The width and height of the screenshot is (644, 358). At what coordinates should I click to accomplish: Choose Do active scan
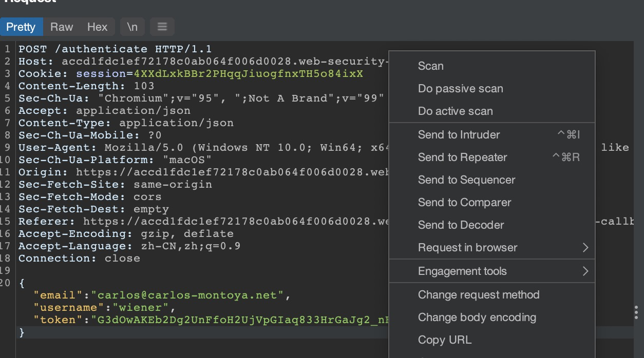pyautogui.click(x=455, y=111)
